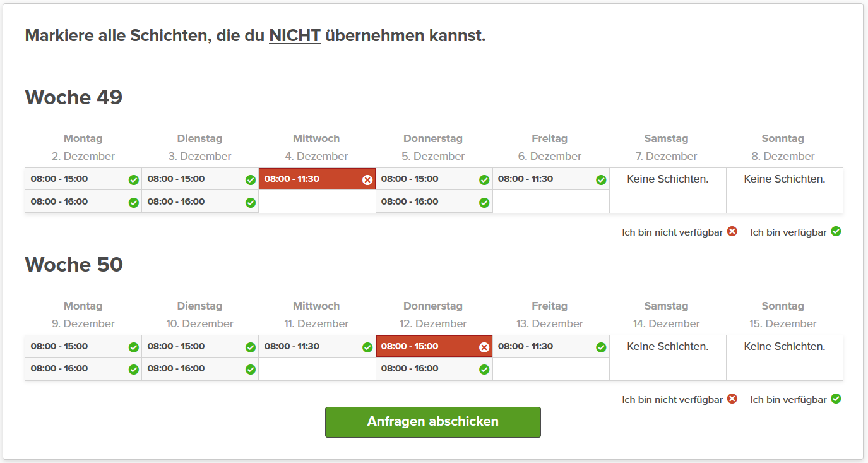Viewport: 868px width, 463px height.
Task: Mark Monday 9. Dezember 08:00 - 15:00 unavailable
Action: tap(83, 347)
